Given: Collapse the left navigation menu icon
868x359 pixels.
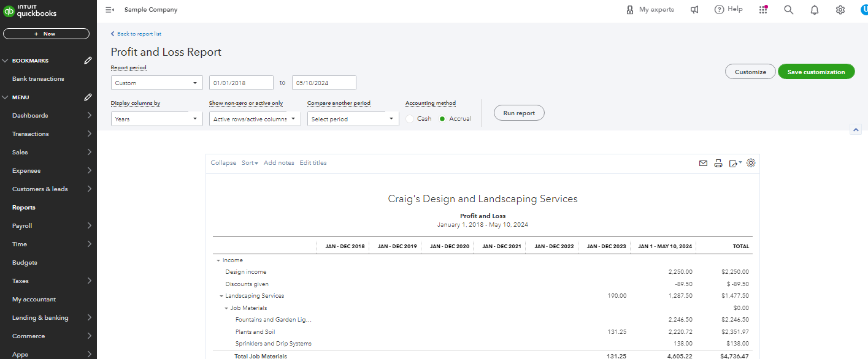Looking at the screenshot, I should point(110,10).
